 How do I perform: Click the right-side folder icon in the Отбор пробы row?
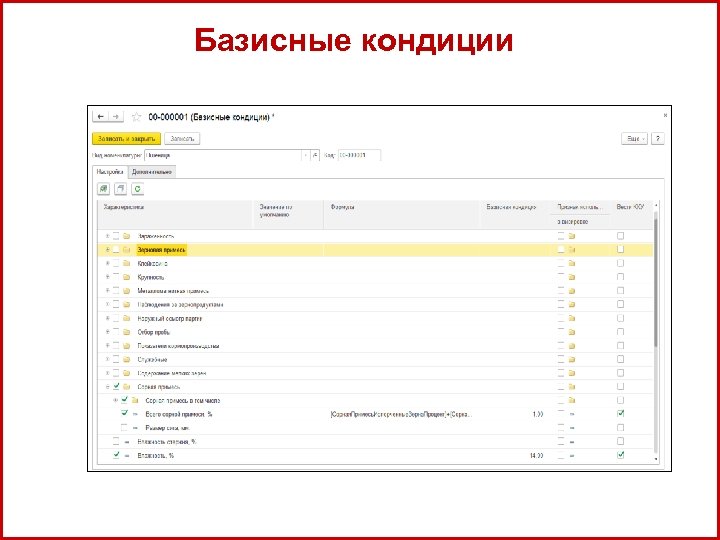[572, 332]
